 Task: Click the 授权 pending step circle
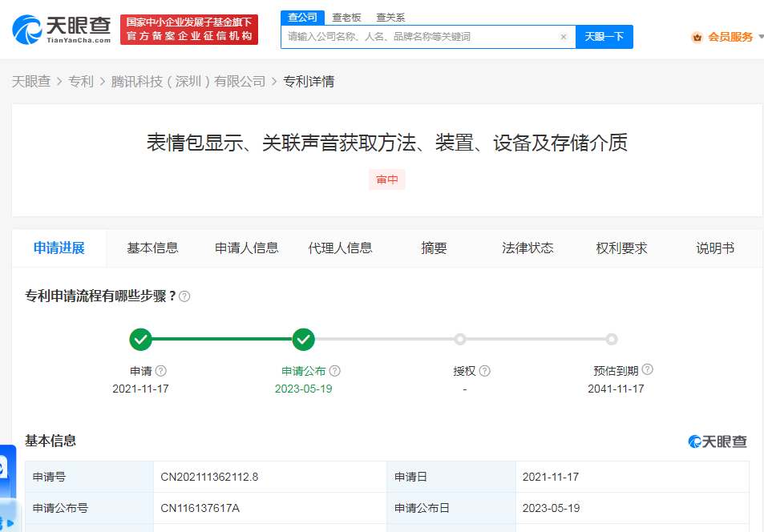(460, 339)
